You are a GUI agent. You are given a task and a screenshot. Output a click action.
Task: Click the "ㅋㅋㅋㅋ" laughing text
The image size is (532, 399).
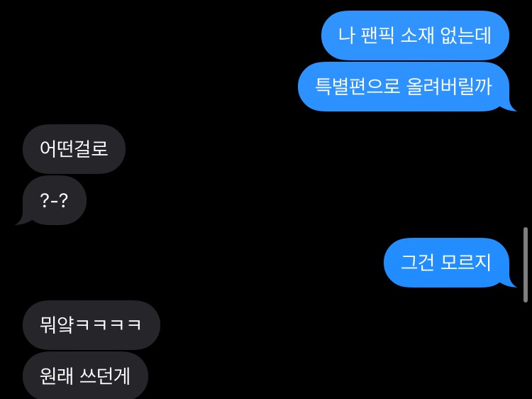click(x=108, y=324)
